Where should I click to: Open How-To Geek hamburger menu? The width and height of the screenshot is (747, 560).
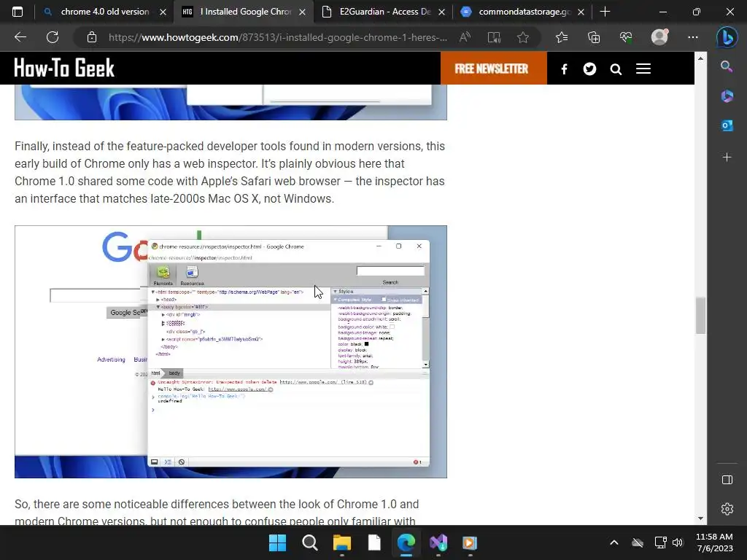[643, 69]
